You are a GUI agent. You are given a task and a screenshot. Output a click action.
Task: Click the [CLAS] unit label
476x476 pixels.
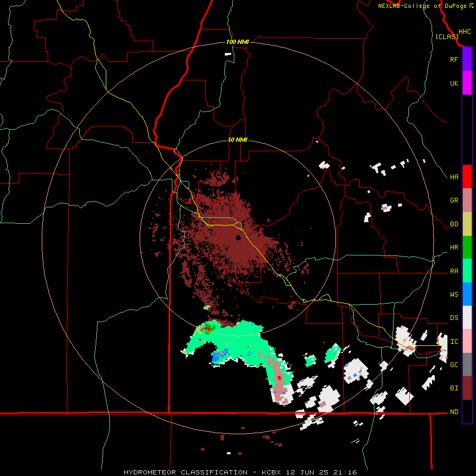pyautogui.click(x=447, y=36)
